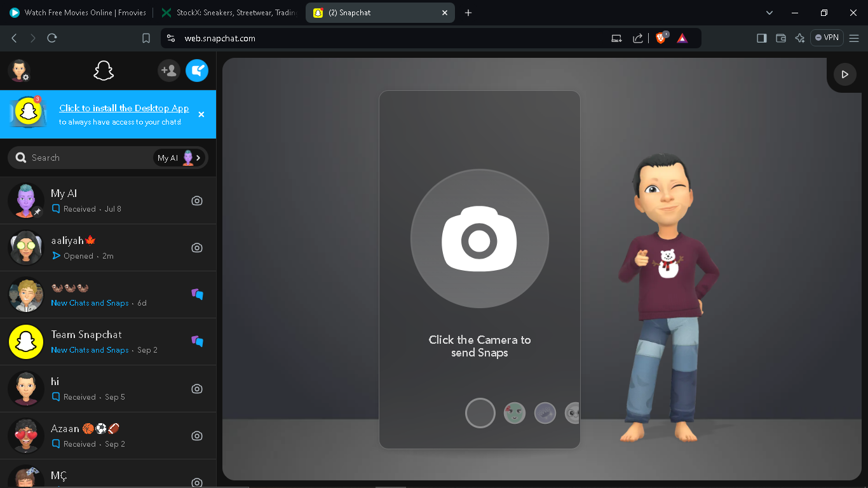Reload the Snapchat page
868x488 pixels.
52,38
